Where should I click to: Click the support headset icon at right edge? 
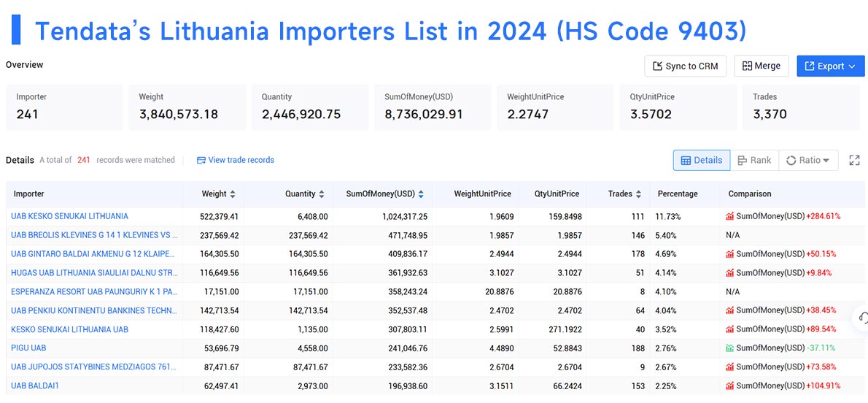coord(862,318)
